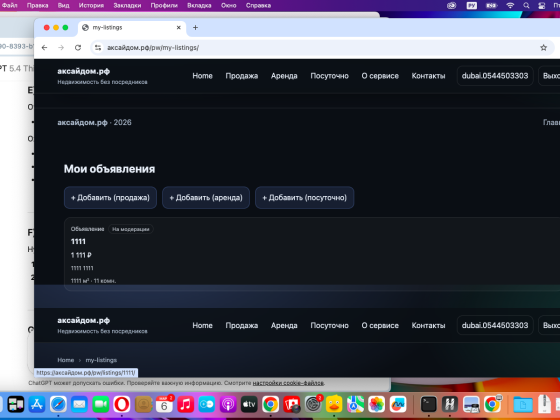Open the Профили menu
Image resolution: width=560 pixels, height=420 pixels.
click(164, 5)
